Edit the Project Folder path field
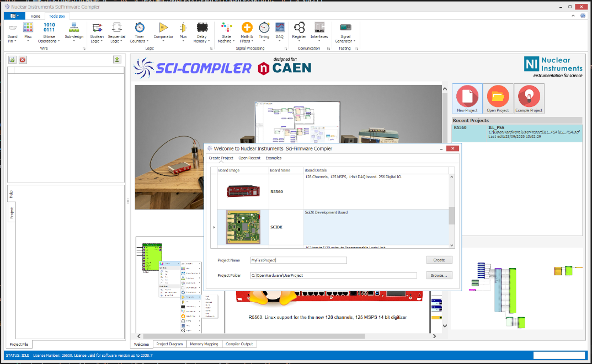Viewport: 592px width, 364px height. coord(333,275)
